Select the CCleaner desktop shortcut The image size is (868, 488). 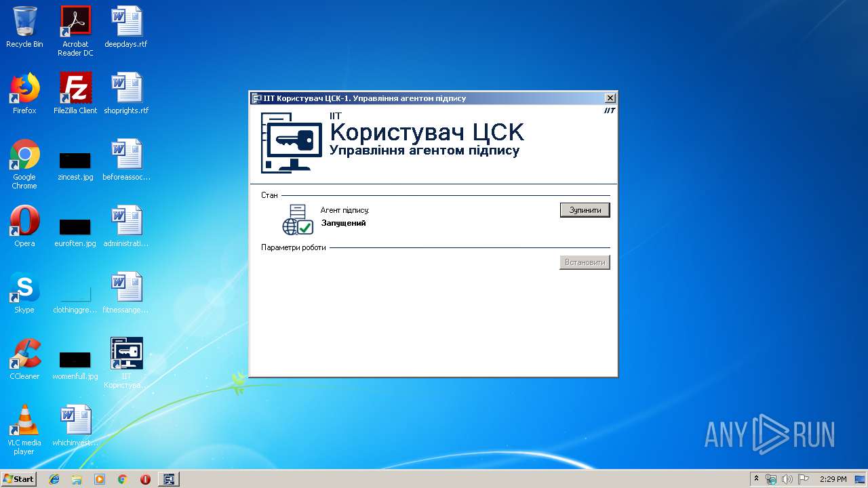[24, 359]
